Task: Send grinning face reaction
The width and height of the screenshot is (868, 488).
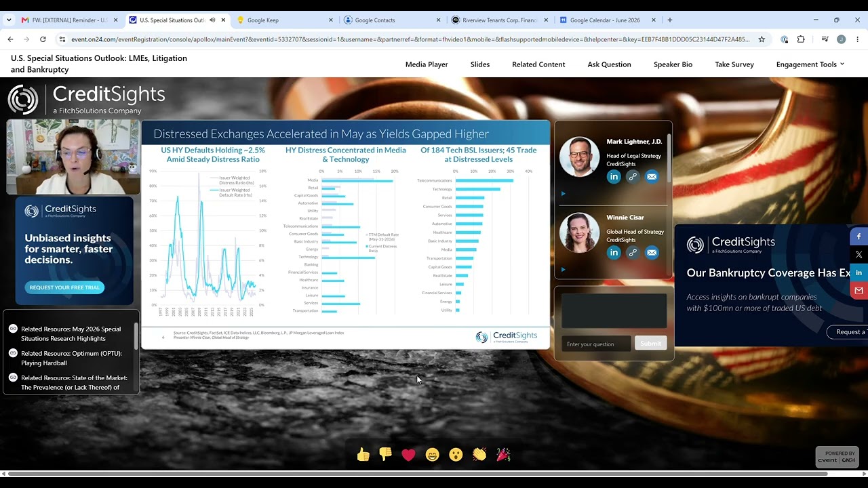Action: point(432,455)
